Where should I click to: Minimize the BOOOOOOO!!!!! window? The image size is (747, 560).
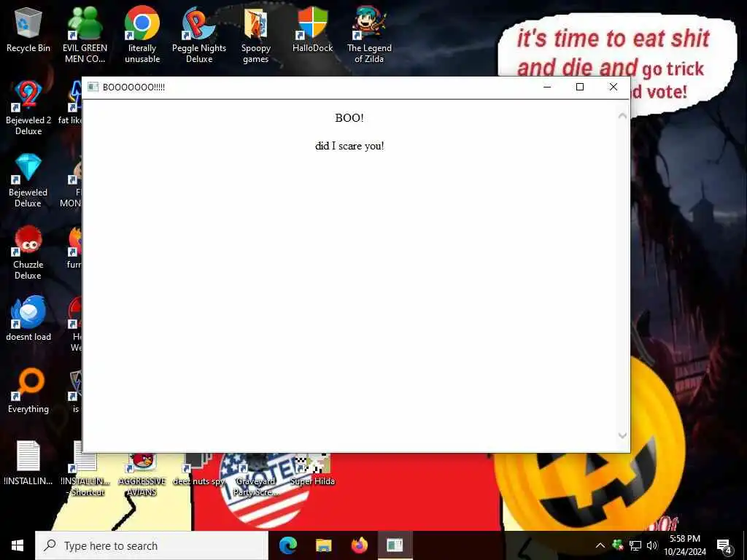547,87
